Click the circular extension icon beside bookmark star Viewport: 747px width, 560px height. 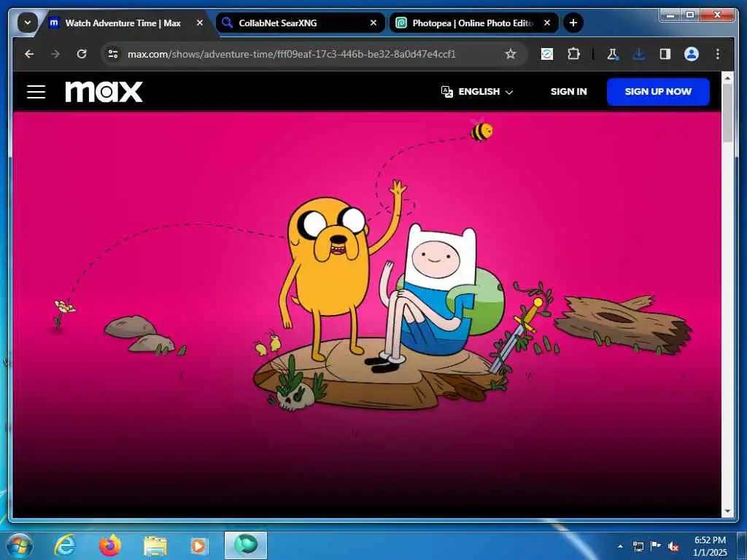coord(547,54)
